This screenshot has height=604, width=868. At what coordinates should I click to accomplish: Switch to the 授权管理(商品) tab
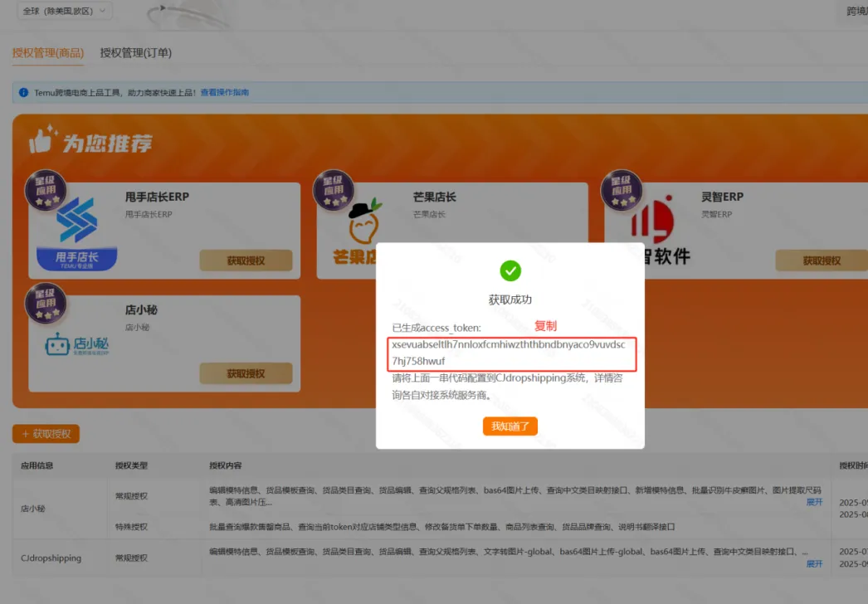(x=48, y=53)
